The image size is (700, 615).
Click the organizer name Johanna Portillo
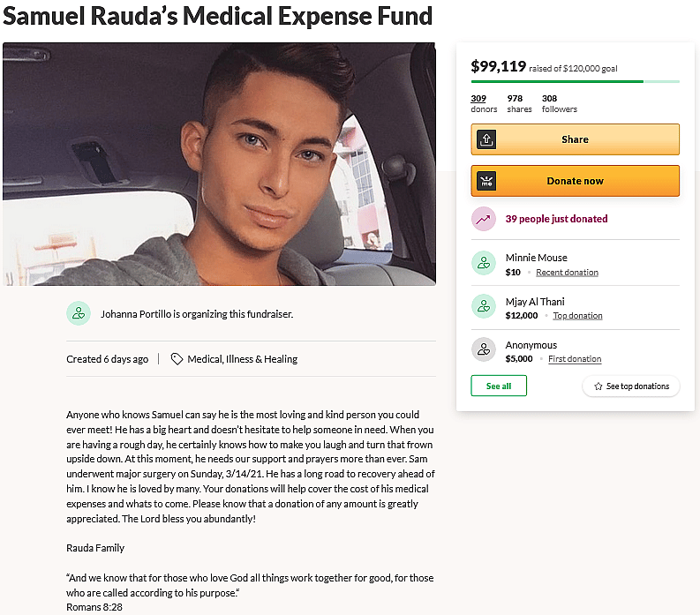140,313
